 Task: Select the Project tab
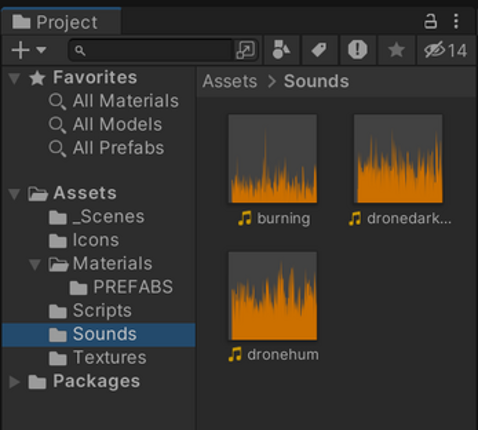(61, 21)
